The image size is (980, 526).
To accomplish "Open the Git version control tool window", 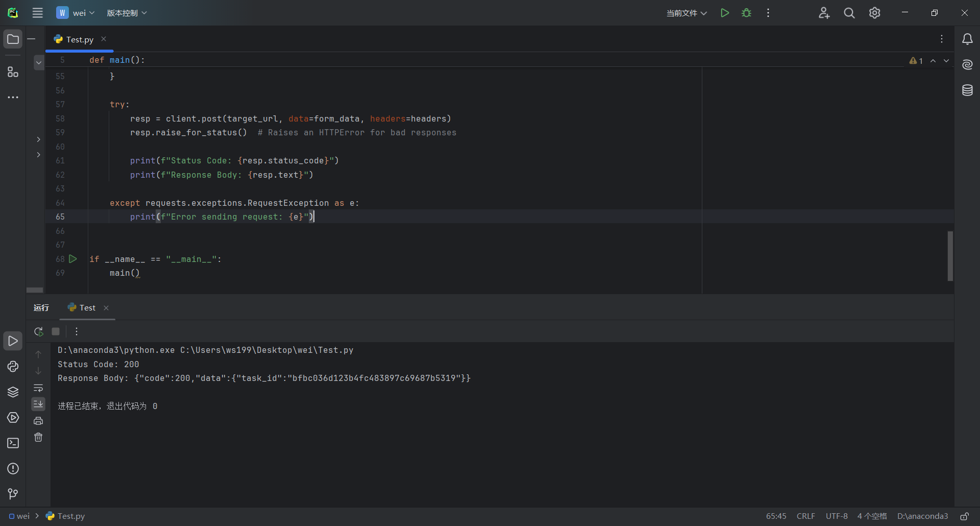I will pos(13,494).
